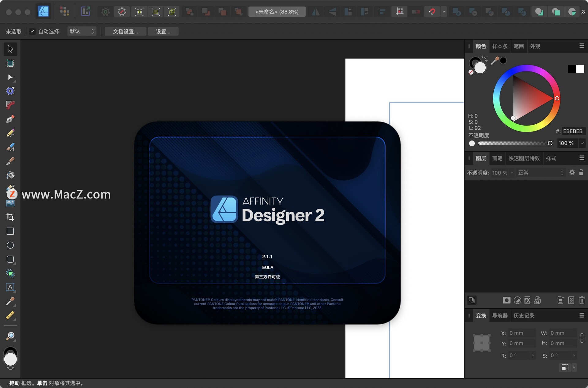Click the hue wheel handle
588x388 pixels.
(x=557, y=98)
